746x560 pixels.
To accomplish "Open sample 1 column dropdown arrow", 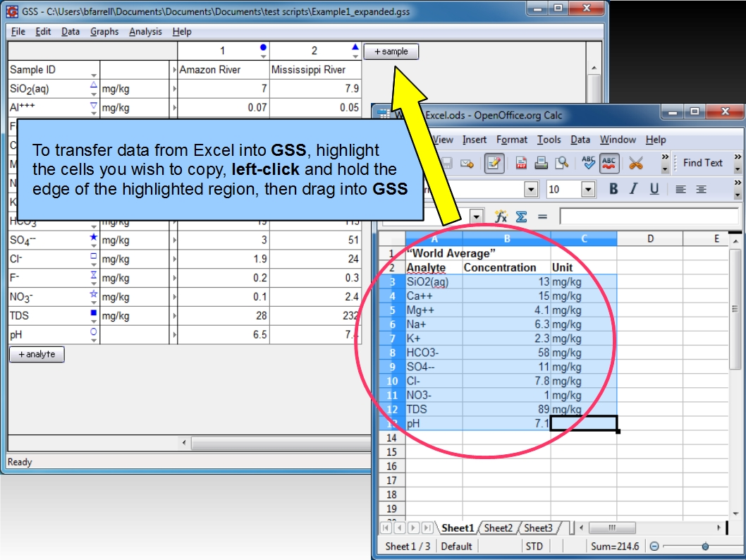I will pos(263,56).
